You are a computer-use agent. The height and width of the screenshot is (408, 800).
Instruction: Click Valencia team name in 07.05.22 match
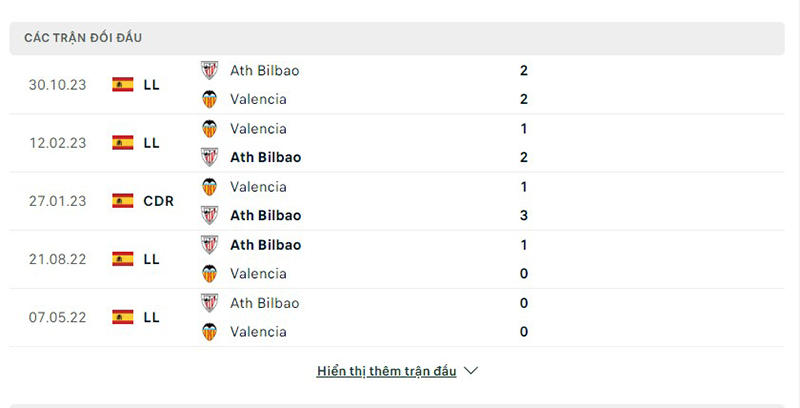click(x=258, y=332)
